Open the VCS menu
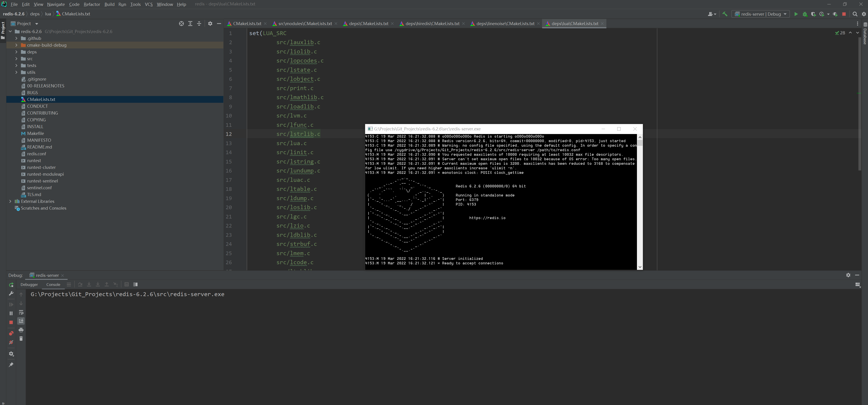The height and width of the screenshot is (405, 868). pos(149,4)
